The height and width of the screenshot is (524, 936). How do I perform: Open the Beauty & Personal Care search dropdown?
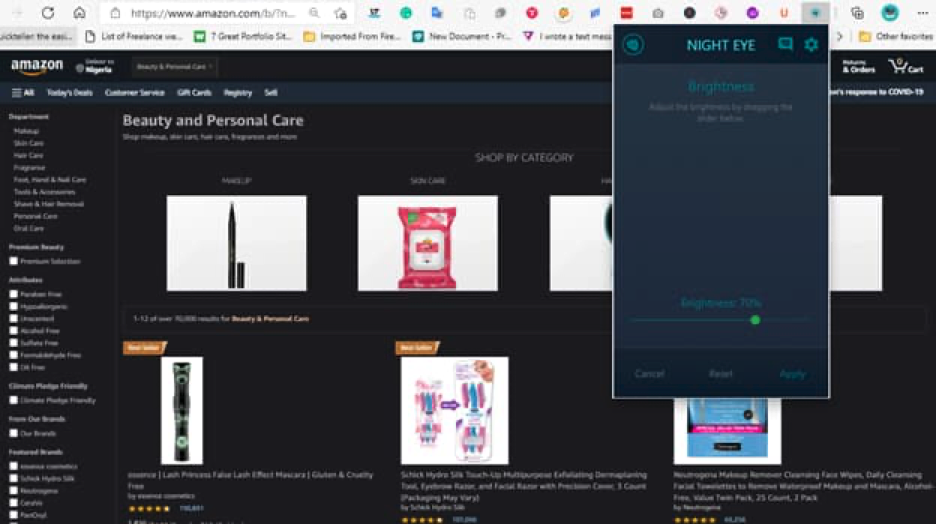(174, 67)
